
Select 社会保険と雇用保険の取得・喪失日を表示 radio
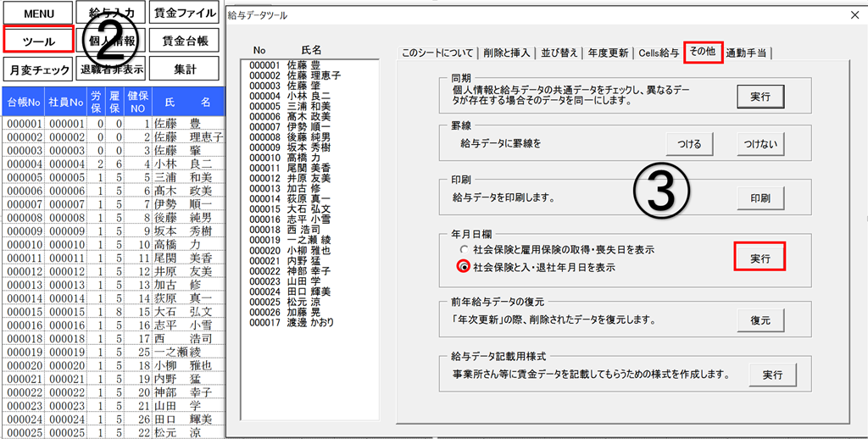coord(558,250)
